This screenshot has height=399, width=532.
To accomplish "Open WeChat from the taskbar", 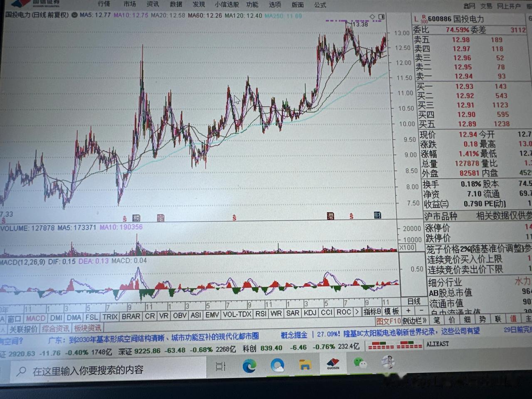I will coord(360,363).
